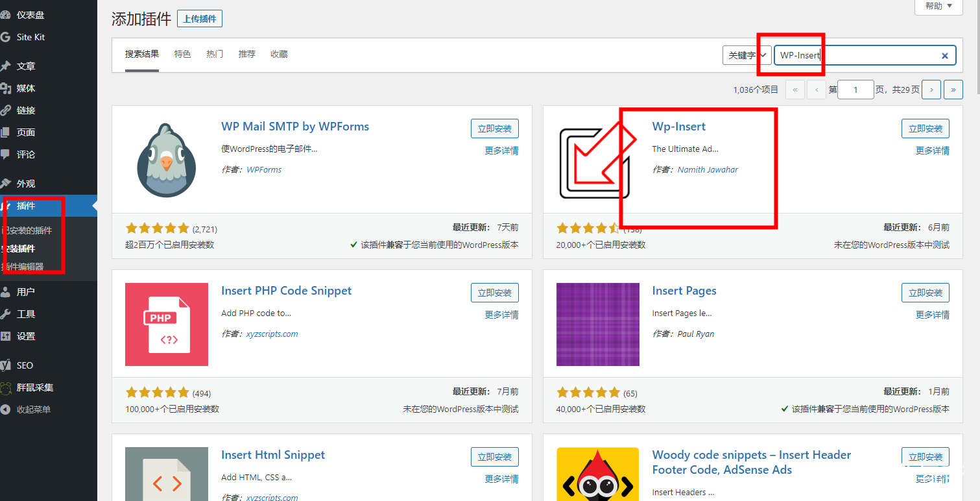The width and height of the screenshot is (980, 501).
Task: Open the Insert Pages title link
Action: 684,291
